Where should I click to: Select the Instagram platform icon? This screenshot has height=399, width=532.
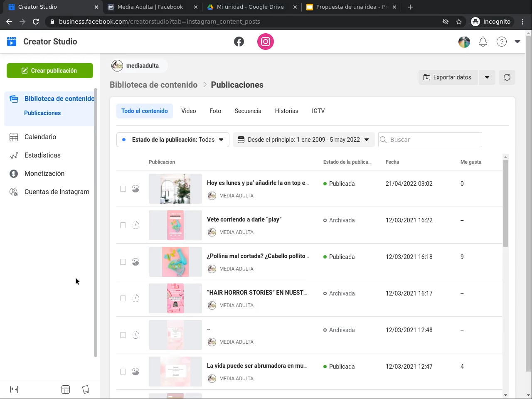point(266,42)
